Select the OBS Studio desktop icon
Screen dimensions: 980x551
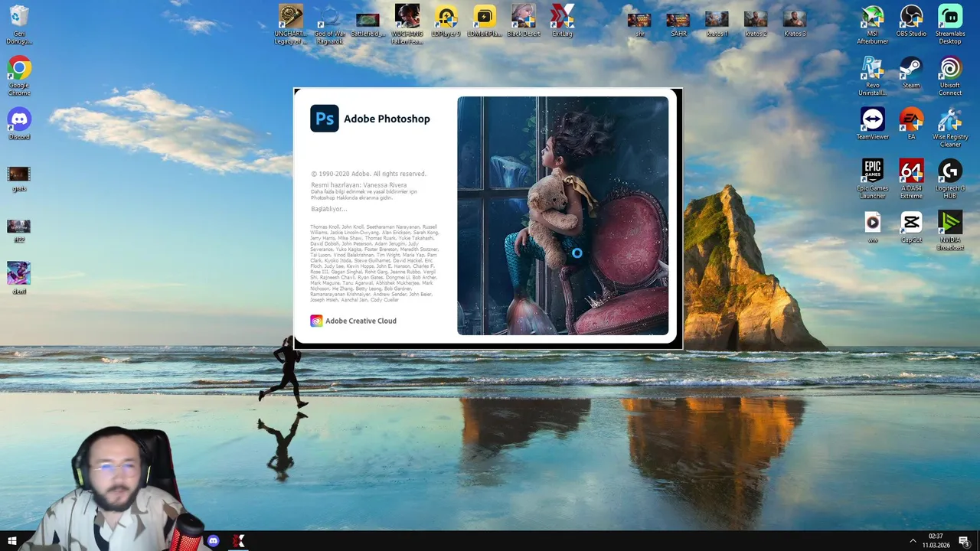[911, 16]
